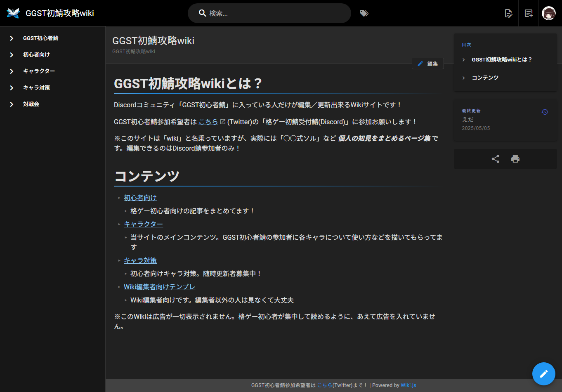Click the butterfly wiki logo

coord(13,13)
